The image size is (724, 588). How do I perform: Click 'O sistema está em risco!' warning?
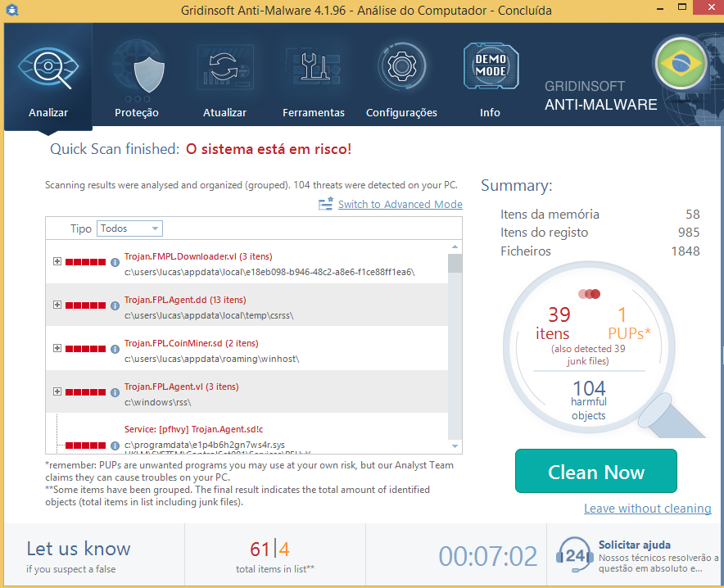click(x=269, y=149)
